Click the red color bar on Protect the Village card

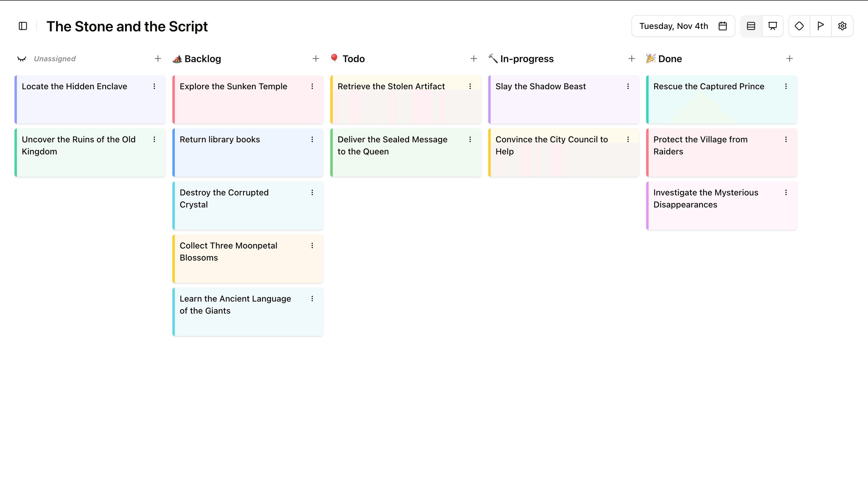[647, 153]
